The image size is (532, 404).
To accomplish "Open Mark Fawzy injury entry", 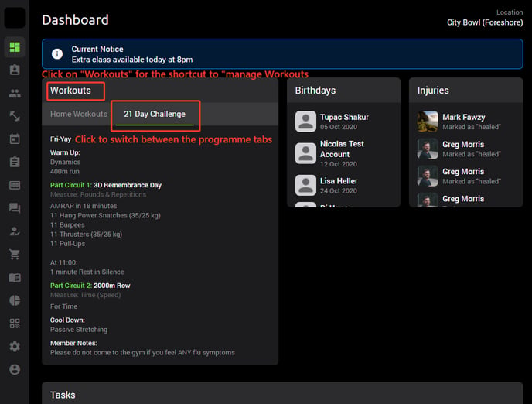I will 465,122.
